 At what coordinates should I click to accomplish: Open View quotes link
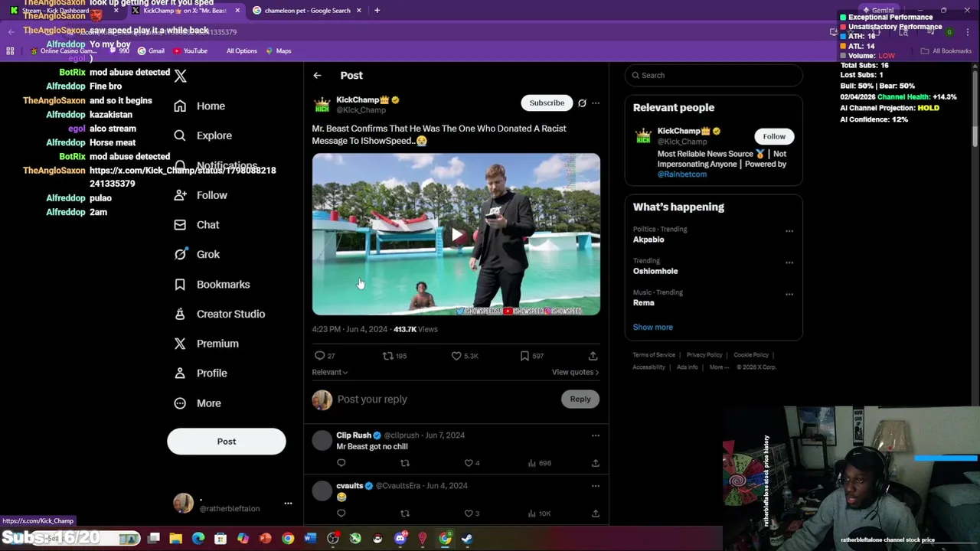pyautogui.click(x=575, y=372)
